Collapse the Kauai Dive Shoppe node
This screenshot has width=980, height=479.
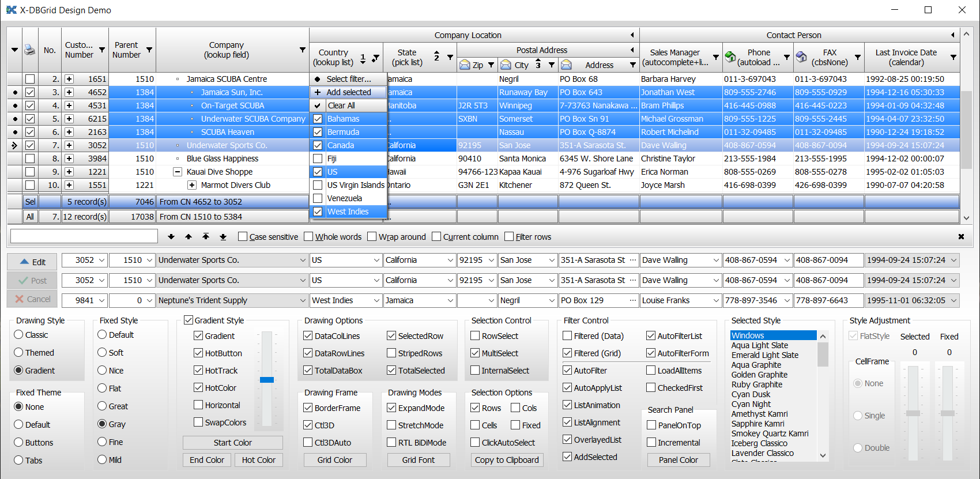(178, 172)
